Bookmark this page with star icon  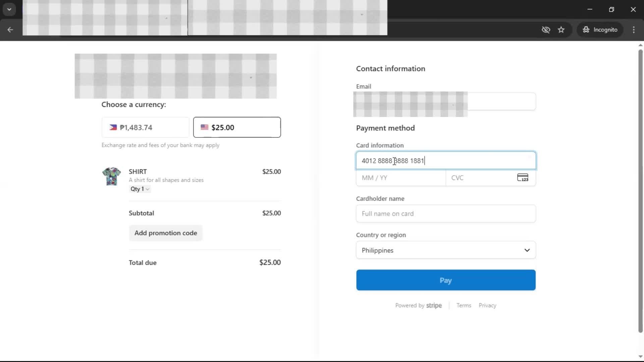[x=561, y=29]
